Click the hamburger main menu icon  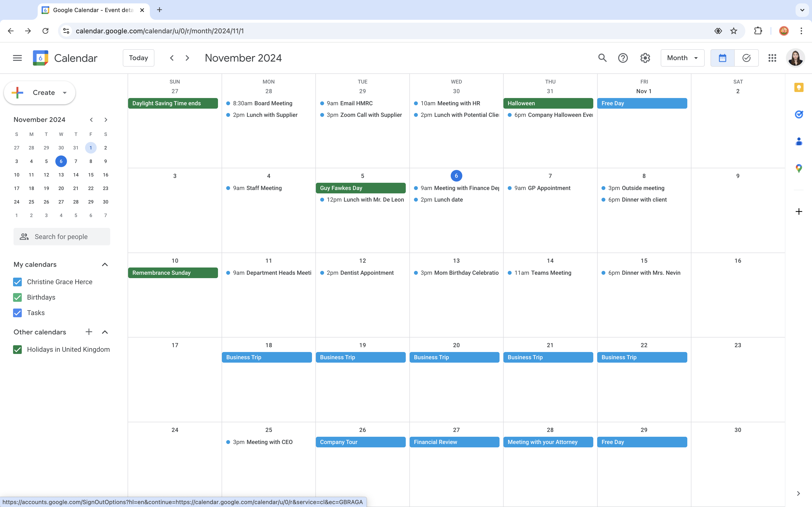point(17,58)
